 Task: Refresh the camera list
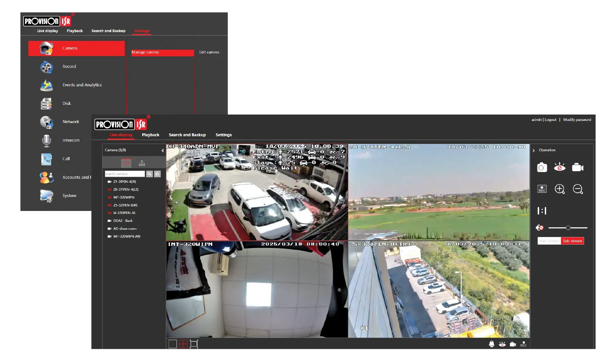[157, 174]
